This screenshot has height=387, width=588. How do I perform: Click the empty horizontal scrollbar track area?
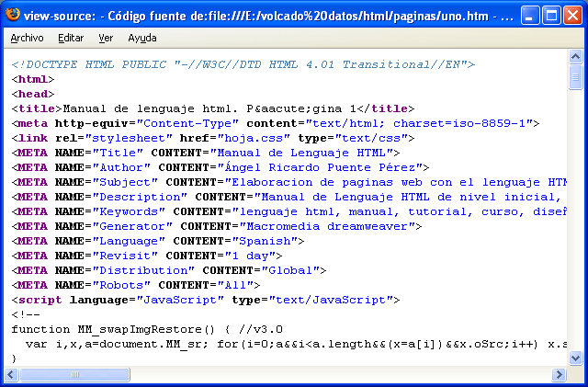(341, 374)
